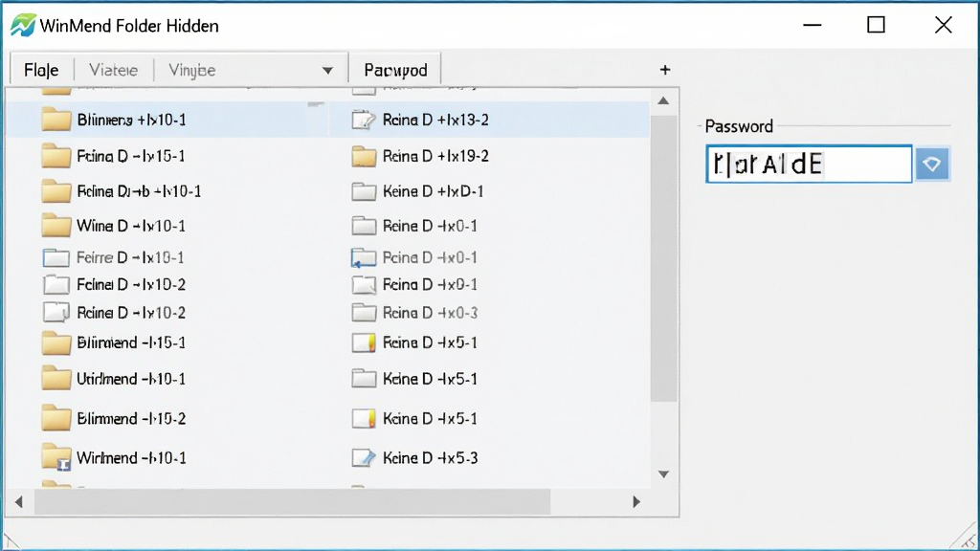
Task: Click inside the Password input field
Action: point(809,165)
